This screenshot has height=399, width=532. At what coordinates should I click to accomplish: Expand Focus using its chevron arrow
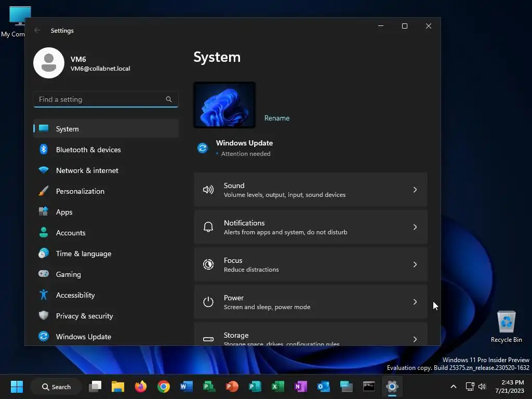[x=415, y=264]
